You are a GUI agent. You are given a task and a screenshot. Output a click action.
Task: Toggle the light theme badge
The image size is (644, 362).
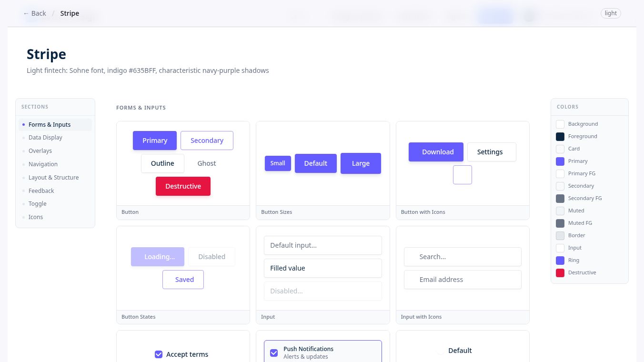click(611, 13)
